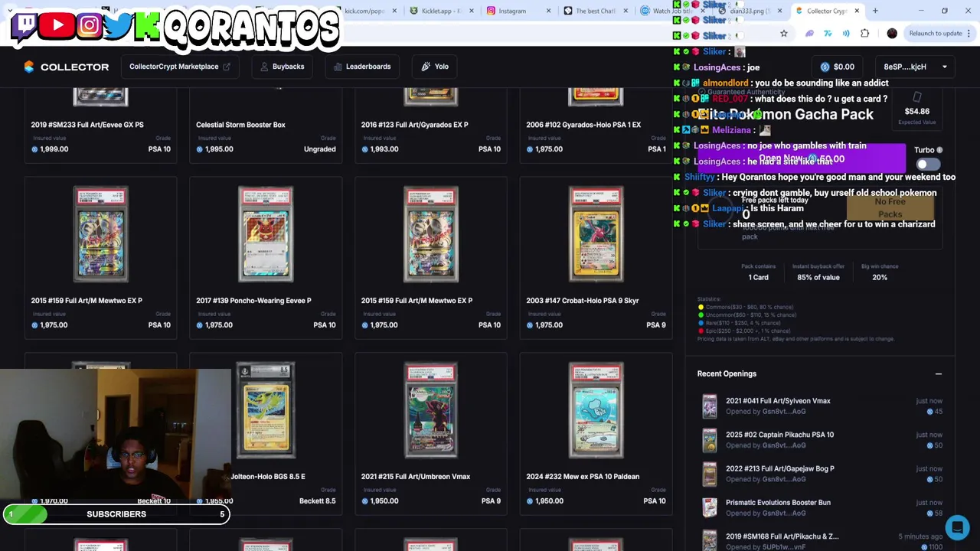Open the Chrome profile avatar
The width and height of the screenshot is (980, 551).
click(x=892, y=34)
